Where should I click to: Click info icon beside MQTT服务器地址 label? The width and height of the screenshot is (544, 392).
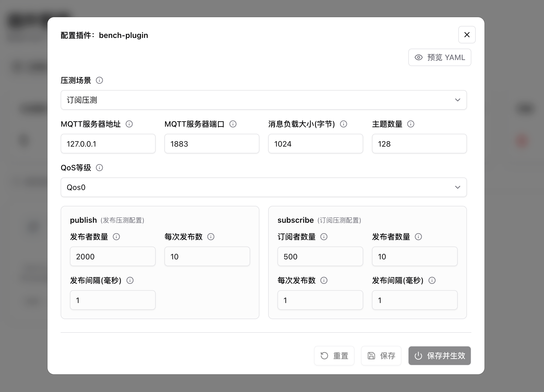129,124
